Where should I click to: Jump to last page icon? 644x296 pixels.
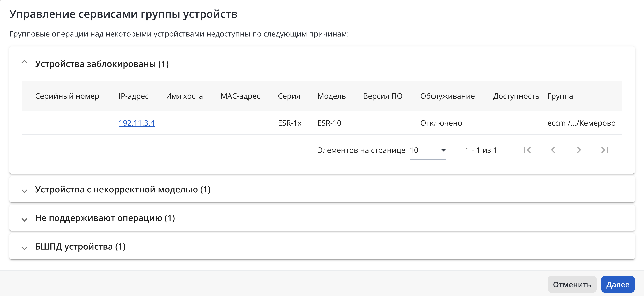point(604,150)
